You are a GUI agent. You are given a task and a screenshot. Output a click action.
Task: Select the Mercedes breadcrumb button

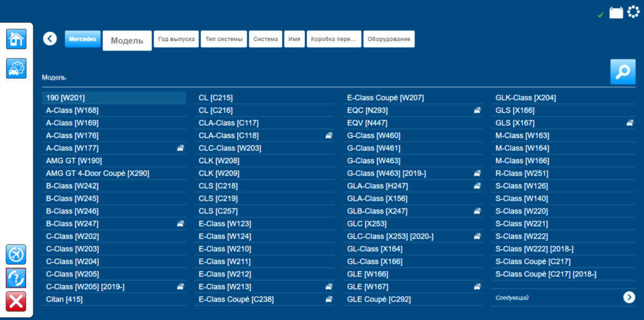coord(83,39)
